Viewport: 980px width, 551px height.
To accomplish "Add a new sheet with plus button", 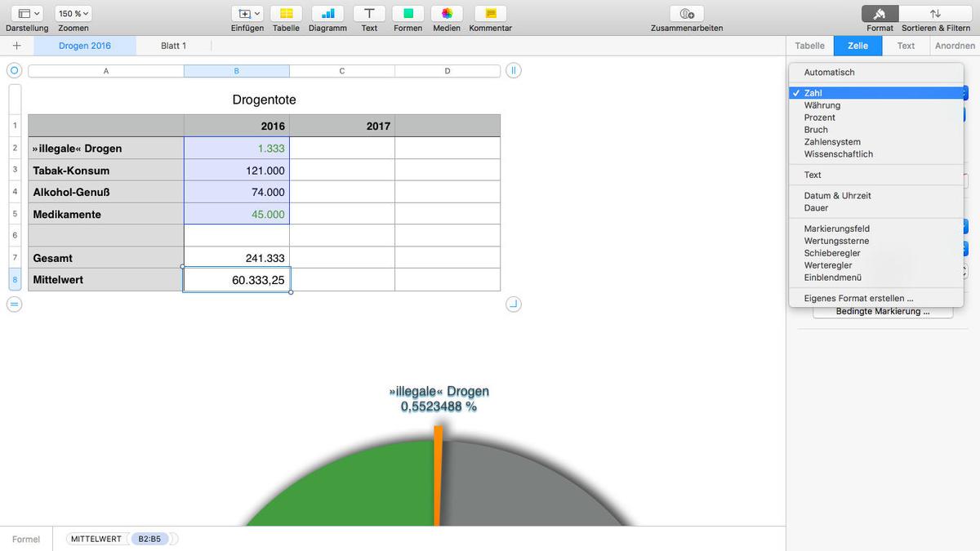I will click(x=16, y=46).
